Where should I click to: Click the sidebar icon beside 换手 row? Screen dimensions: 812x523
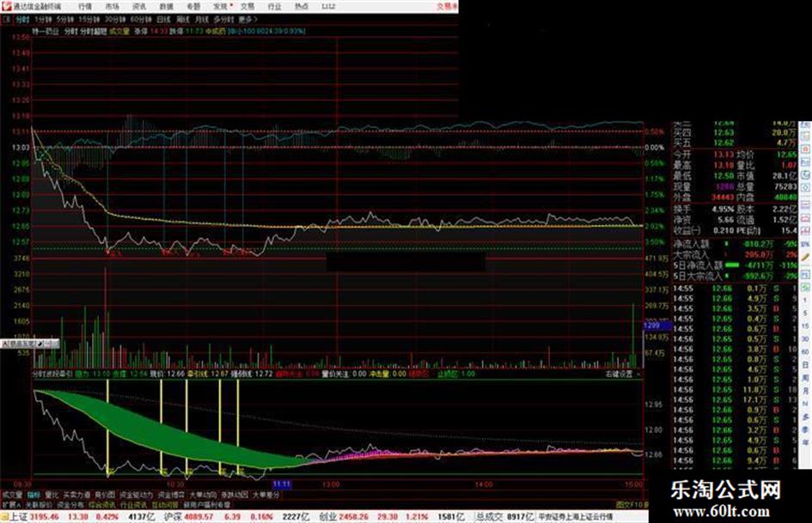coord(805,204)
